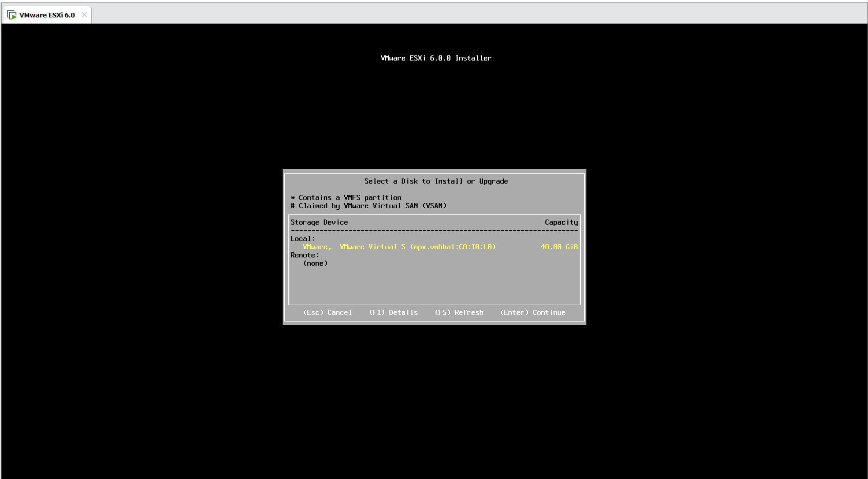Screen dimensions: 868x479
Task: Click the (none) remote entry
Action: 315,263
